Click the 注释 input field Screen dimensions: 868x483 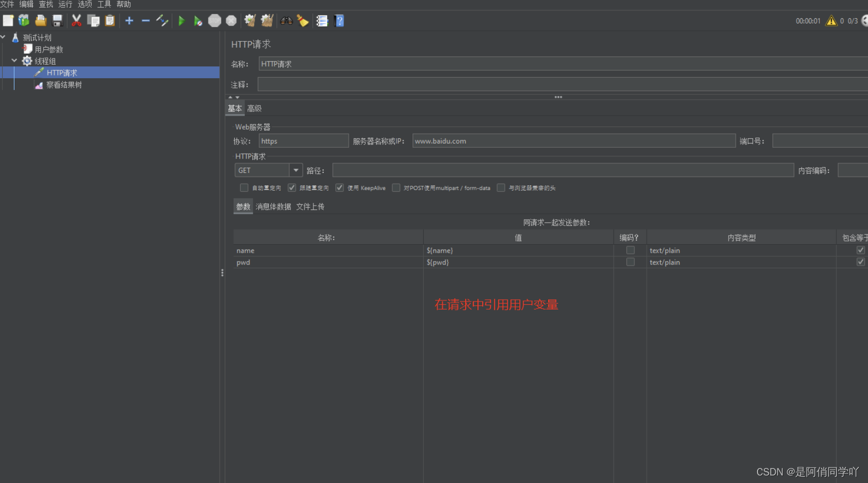pyautogui.click(x=563, y=85)
